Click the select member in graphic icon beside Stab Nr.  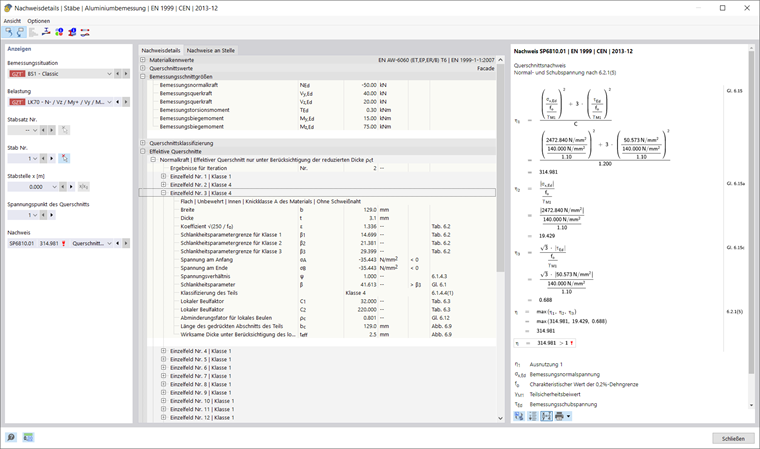(64, 159)
